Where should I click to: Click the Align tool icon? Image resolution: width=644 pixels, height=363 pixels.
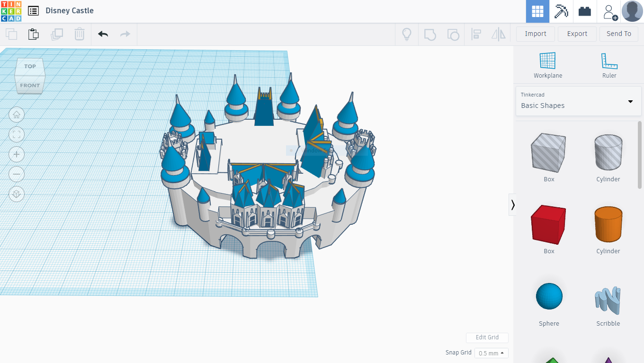pos(476,34)
